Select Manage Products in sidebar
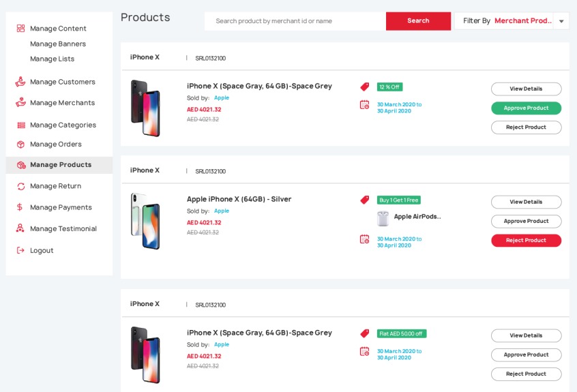Screen dimensions: 577x392 point(59,165)
